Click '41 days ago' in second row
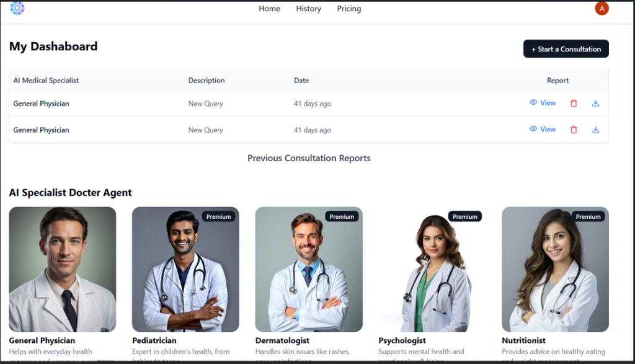Image resolution: width=635 pixels, height=364 pixels. pyautogui.click(x=313, y=130)
